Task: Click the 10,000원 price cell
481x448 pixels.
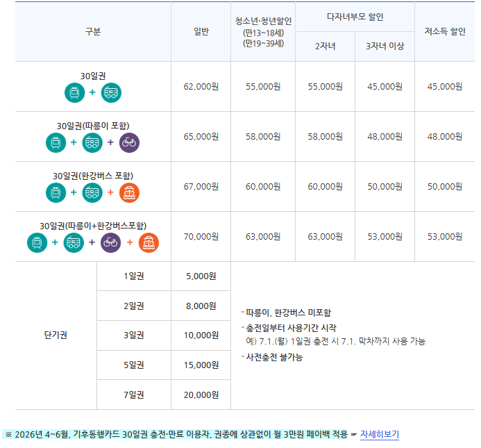Action: (x=201, y=335)
